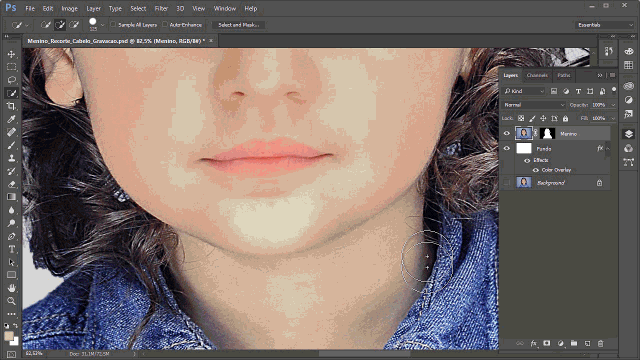Show the Background layer
This screenshot has height=360, width=640.
click(x=507, y=183)
